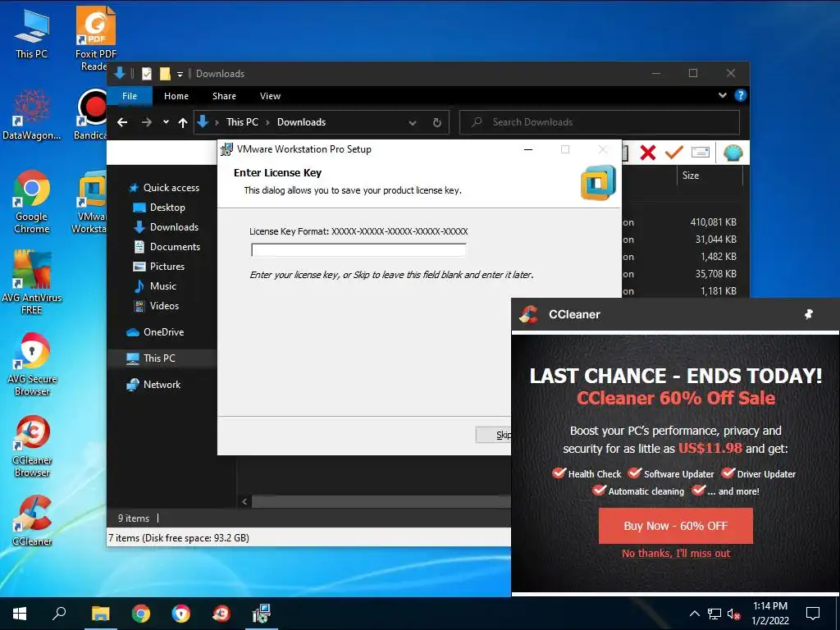Open Home ribbon tab
The height and width of the screenshot is (630, 840).
[176, 96]
